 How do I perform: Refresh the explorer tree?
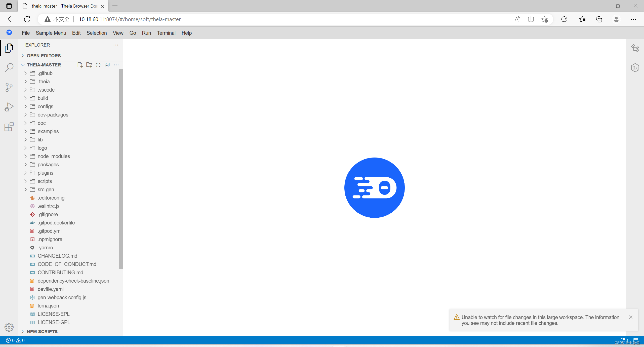98,65
